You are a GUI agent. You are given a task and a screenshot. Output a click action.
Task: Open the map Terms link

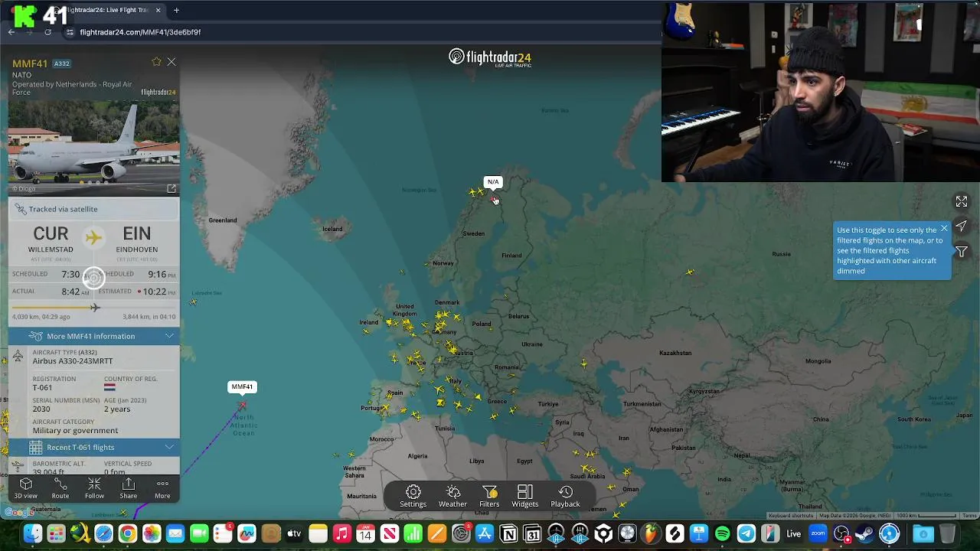point(969,516)
